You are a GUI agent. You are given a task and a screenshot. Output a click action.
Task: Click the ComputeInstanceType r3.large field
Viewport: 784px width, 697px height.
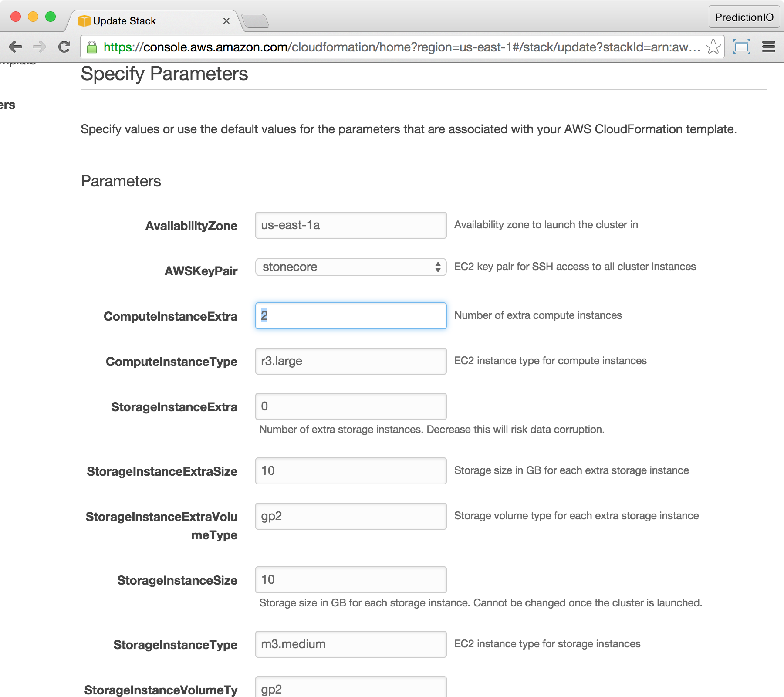(x=351, y=361)
